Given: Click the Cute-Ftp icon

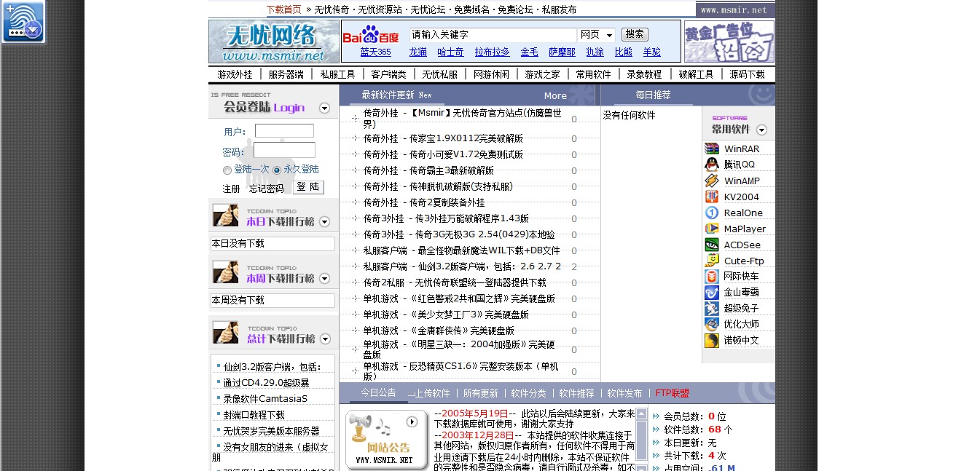Looking at the screenshot, I should point(712,261).
